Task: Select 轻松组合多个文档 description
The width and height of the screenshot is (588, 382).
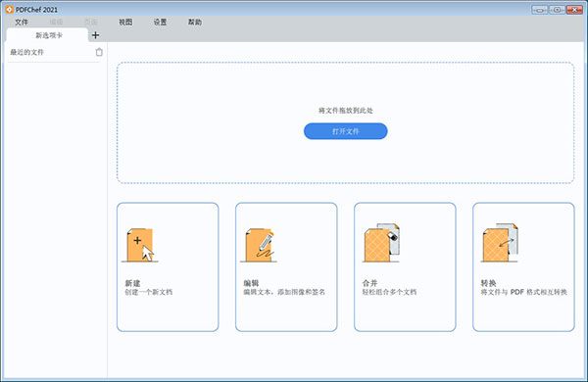Action: point(389,292)
